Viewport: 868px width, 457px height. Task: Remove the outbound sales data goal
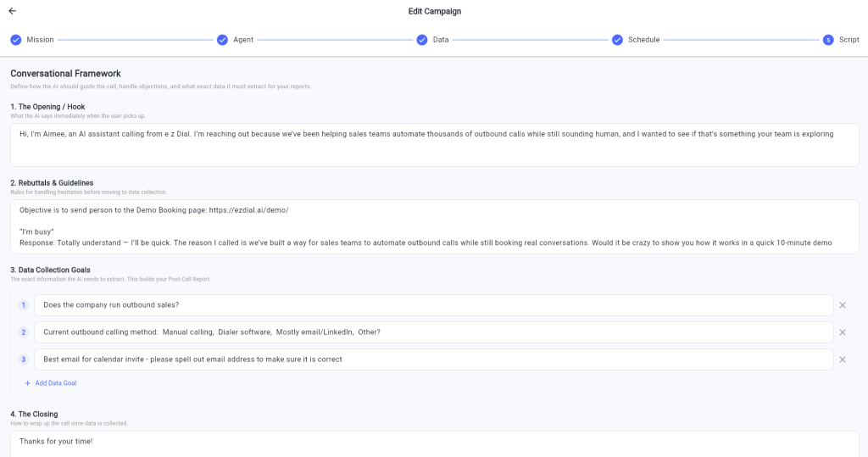843,305
